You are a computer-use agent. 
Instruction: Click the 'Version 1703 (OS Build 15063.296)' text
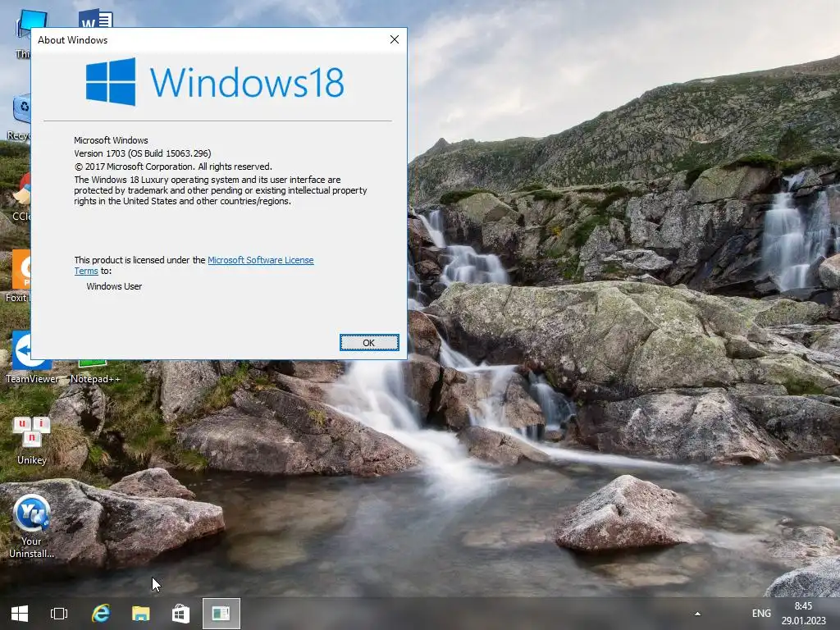pos(143,153)
